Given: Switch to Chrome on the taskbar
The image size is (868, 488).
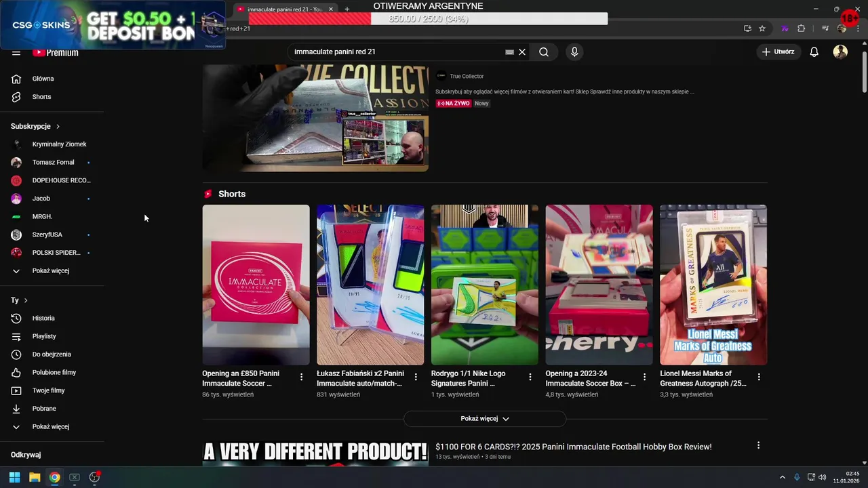Looking at the screenshot, I should pos(54,477).
